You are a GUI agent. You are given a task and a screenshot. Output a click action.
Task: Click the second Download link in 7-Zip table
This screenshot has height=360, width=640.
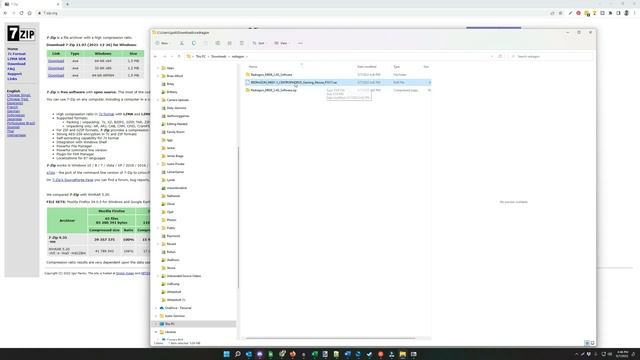[56, 68]
